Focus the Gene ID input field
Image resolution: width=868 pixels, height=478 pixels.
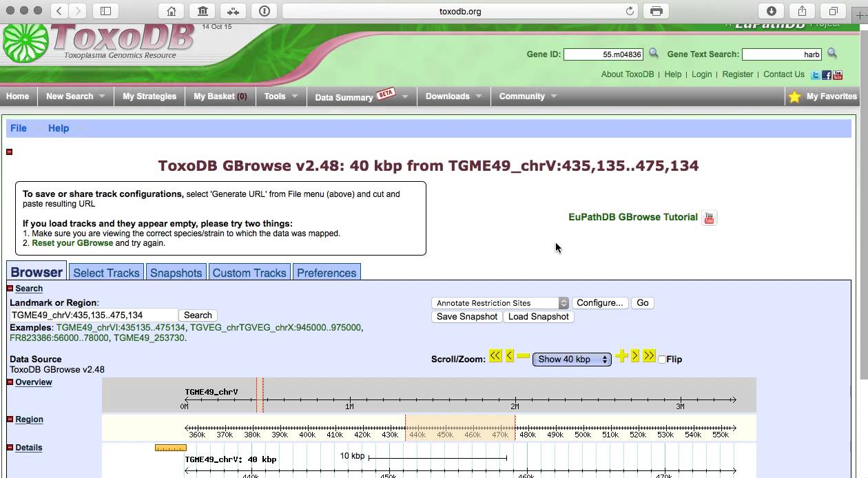[603, 54]
